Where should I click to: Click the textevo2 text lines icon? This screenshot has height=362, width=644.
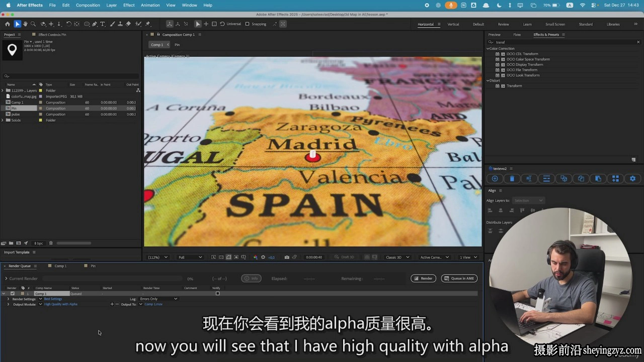tap(546, 178)
